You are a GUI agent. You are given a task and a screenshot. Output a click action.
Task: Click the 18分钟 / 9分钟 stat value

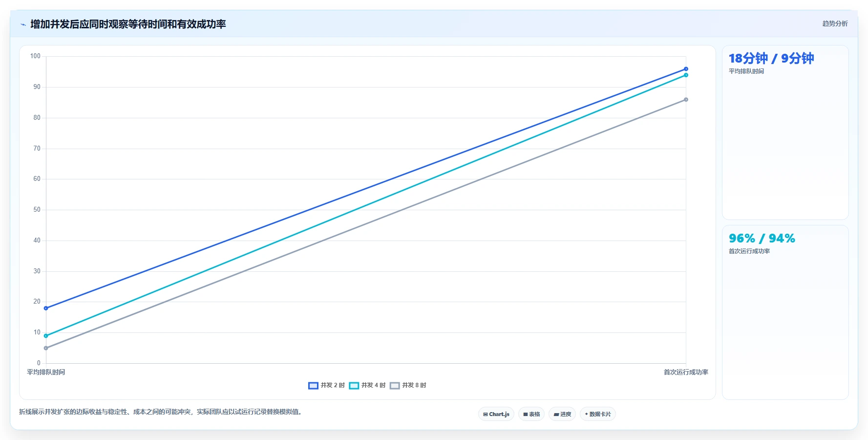click(771, 59)
